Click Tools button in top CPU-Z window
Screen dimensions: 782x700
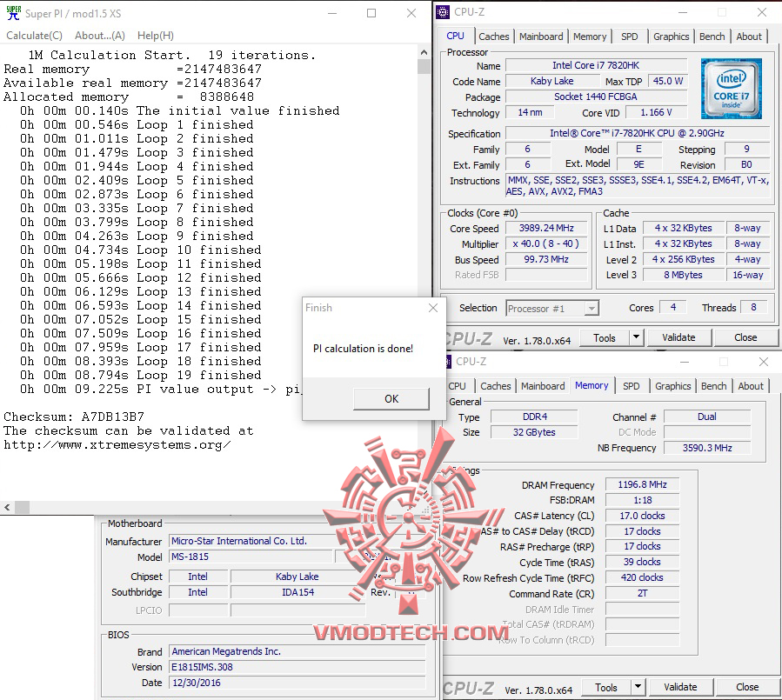click(605, 337)
